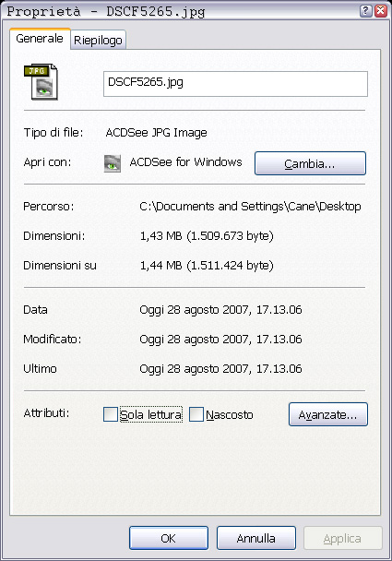392x561 pixels.
Task: Click the JPG file type icon
Action: 41,82
